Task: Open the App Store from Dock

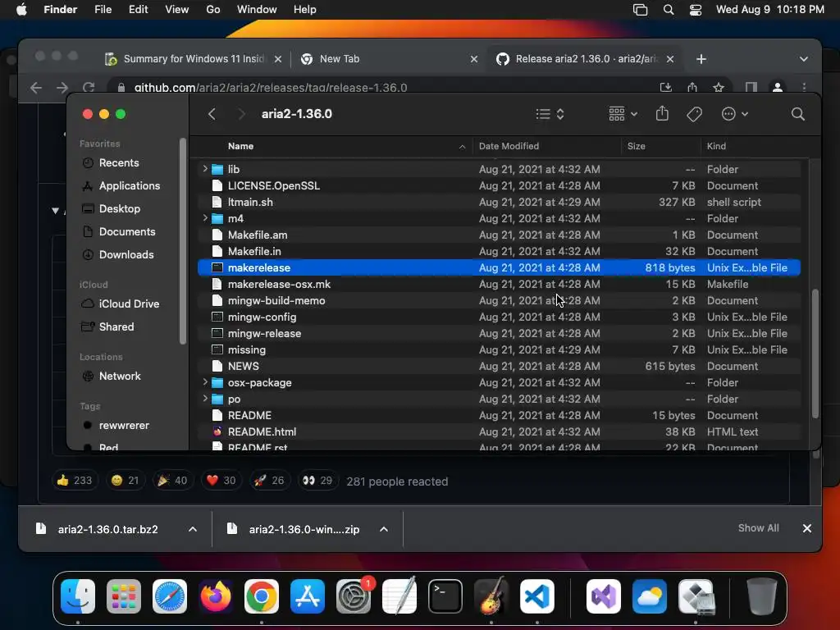Action: 308,596
